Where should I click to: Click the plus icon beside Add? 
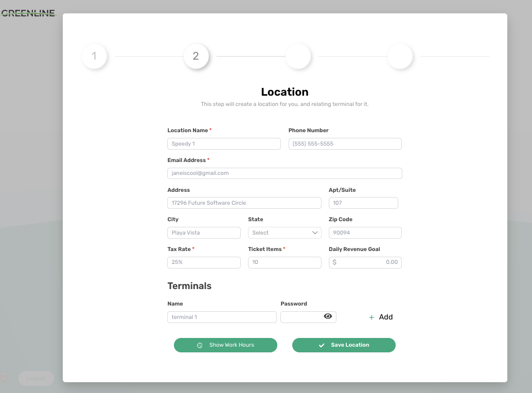[x=371, y=317]
